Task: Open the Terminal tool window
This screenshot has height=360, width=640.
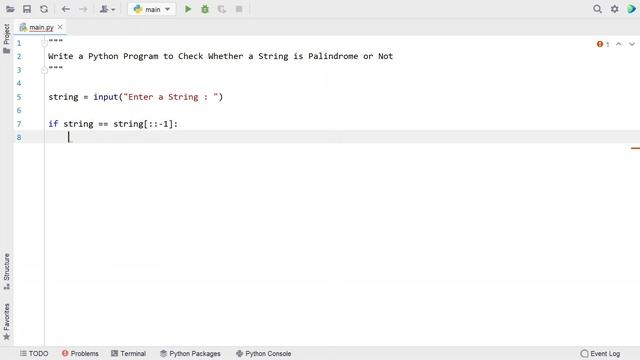Action: pos(129,353)
